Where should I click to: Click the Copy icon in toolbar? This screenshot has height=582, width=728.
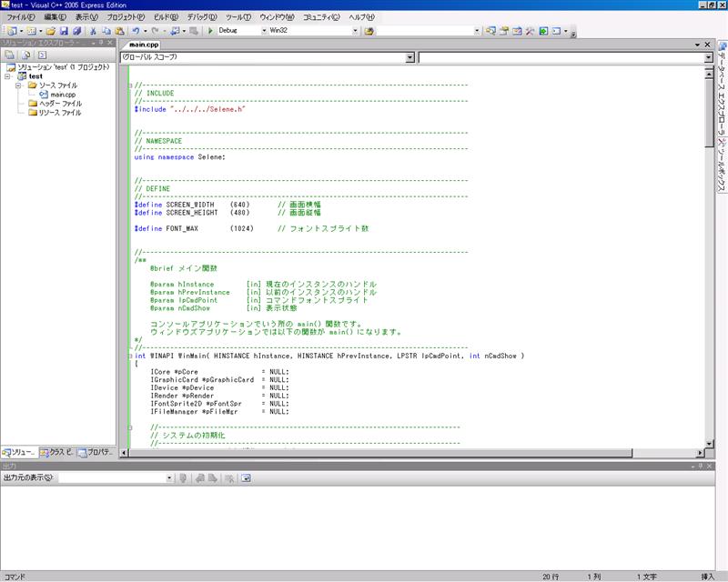(x=106, y=31)
